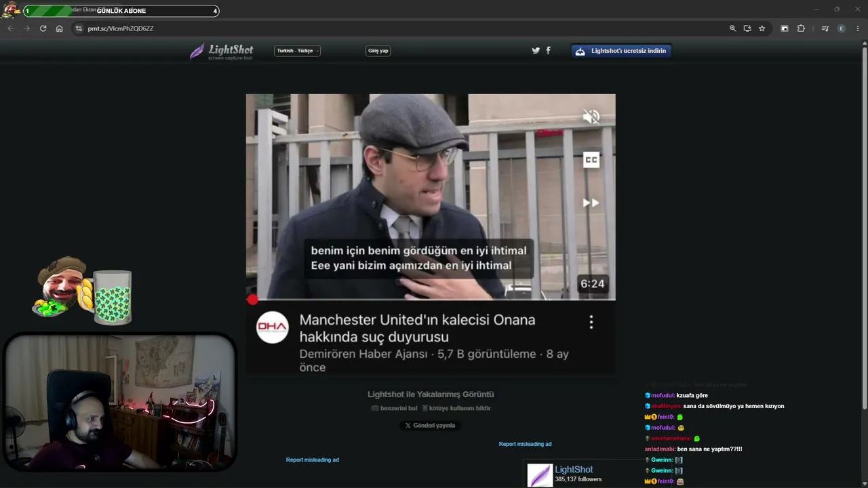Viewport: 868px width, 488px height.
Task: Click the chat message starting 'sana da sövülmüyo'
Action: pyautogui.click(x=734, y=406)
